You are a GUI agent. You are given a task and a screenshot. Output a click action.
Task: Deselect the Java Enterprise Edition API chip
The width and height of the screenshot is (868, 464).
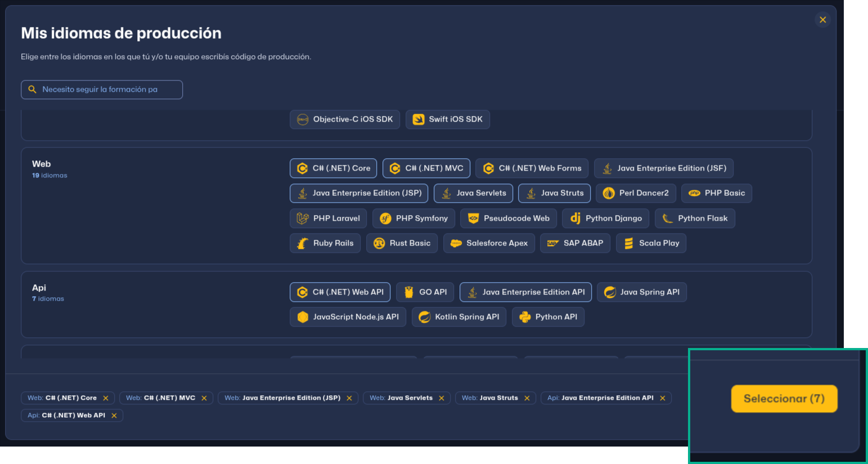click(x=525, y=292)
